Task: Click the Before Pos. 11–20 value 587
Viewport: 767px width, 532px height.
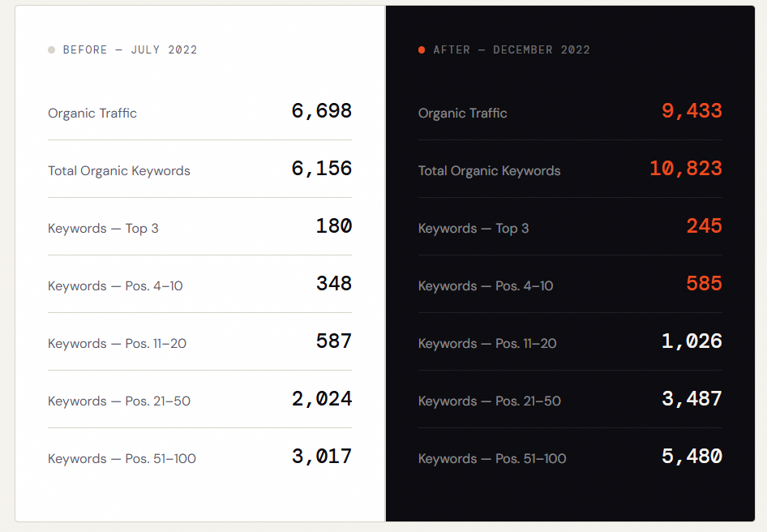Action: tap(333, 341)
